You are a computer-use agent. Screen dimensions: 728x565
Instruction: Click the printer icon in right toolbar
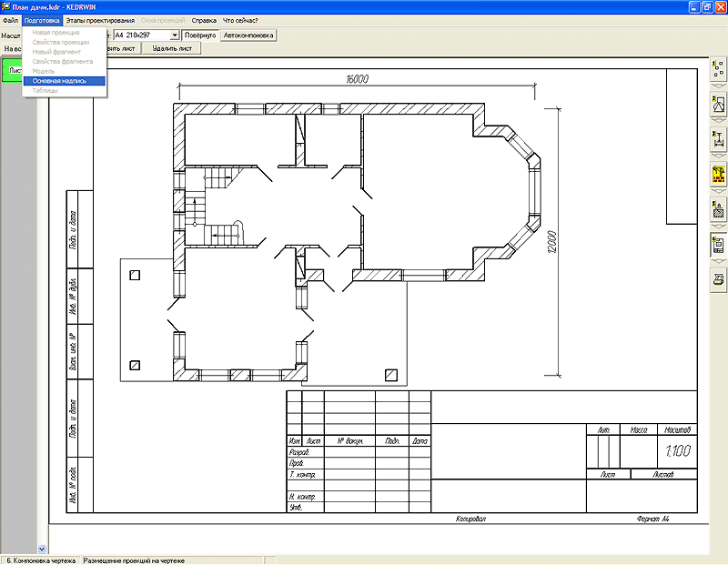click(718, 280)
